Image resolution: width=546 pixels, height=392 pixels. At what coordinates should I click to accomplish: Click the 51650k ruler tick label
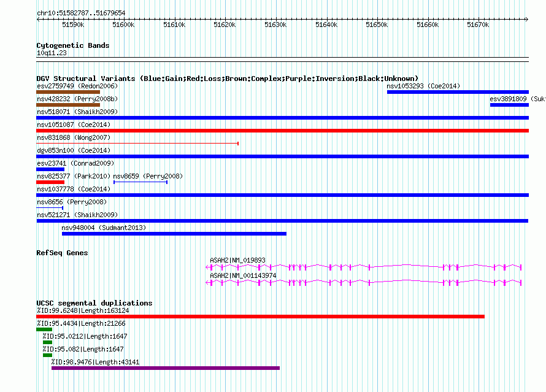(x=377, y=25)
